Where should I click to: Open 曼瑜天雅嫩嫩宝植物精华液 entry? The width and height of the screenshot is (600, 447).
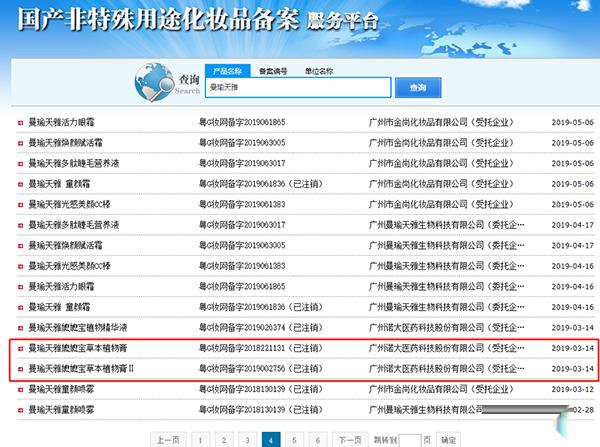click(x=78, y=328)
